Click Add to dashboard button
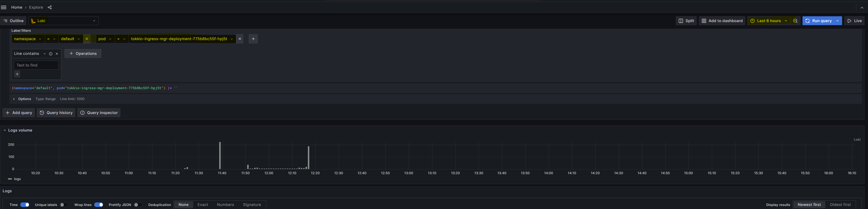Screen dimensions: 868x209 pyautogui.click(x=722, y=21)
